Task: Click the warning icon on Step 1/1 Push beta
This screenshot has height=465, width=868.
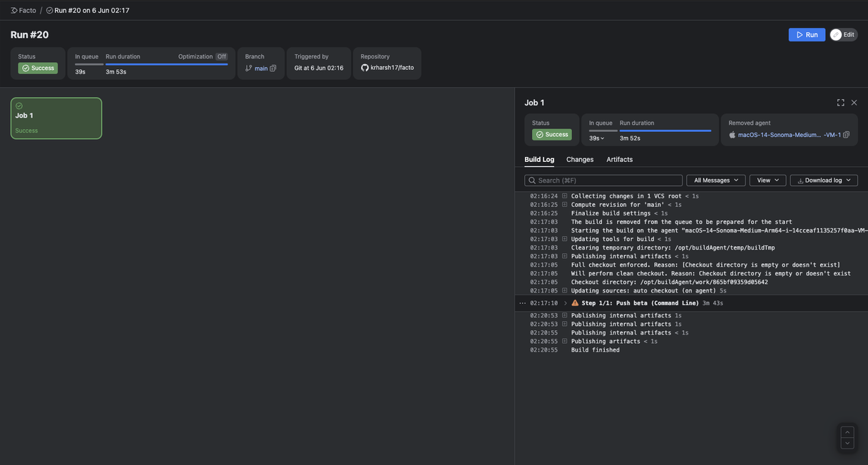Action: tap(576, 303)
